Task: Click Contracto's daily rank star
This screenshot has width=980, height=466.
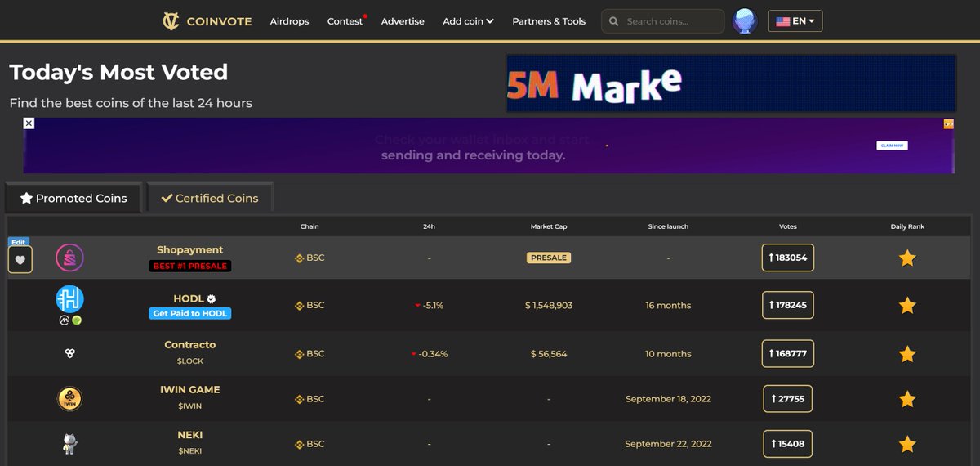Action: [x=907, y=354]
